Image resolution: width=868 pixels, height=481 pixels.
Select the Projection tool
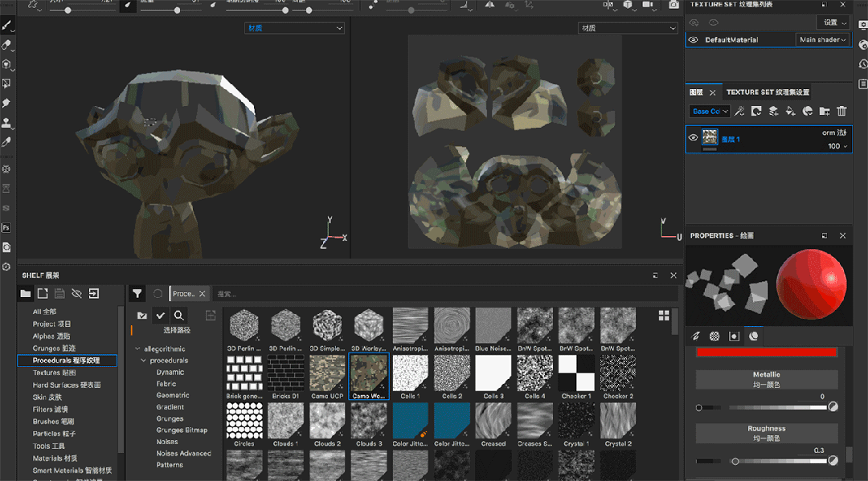pyautogui.click(x=6, y=64)
